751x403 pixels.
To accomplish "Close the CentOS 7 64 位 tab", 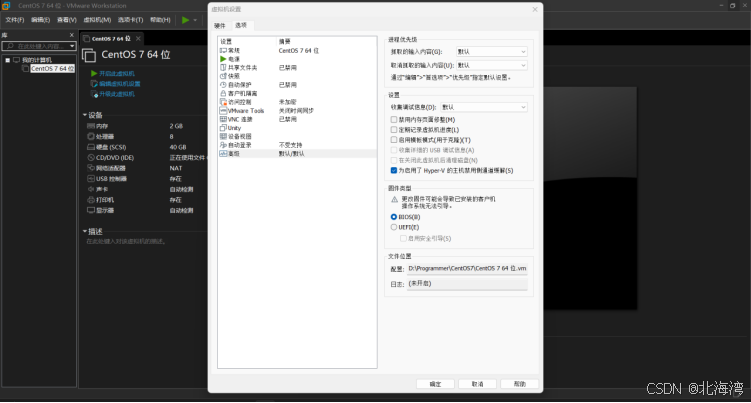I will 138,39.
